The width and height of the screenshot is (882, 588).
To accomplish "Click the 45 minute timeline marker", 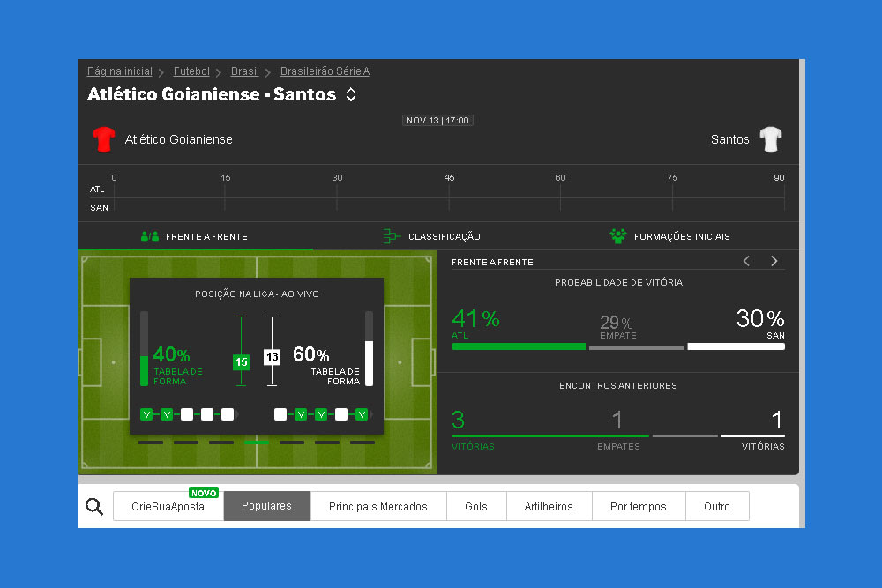I will (449, 178).
